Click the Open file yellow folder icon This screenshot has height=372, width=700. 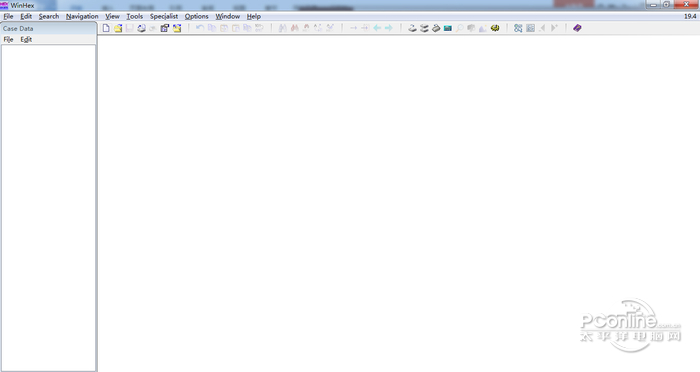118,28
